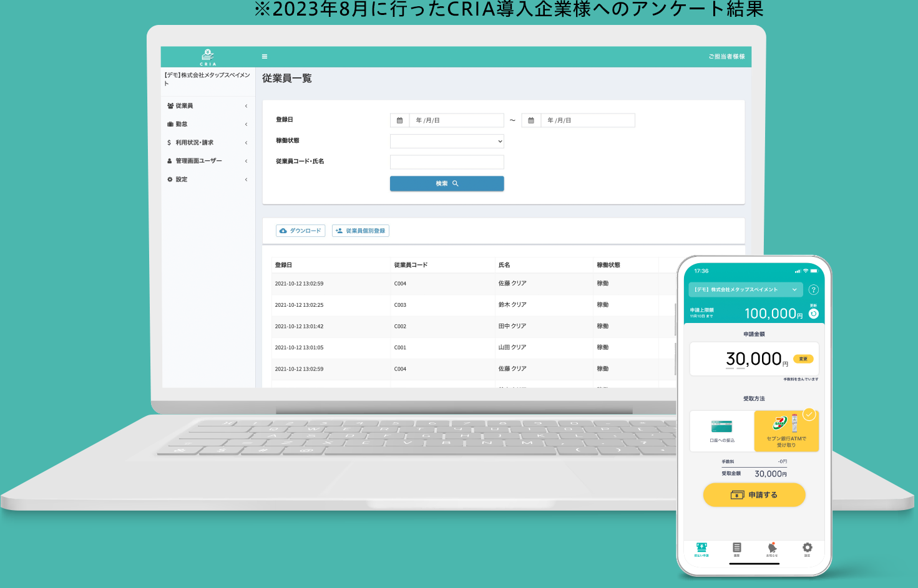Viewport: 918px width, 588px height.
Task: Open the 勤怠 sidebar item
Action: (x=208, y=124)
